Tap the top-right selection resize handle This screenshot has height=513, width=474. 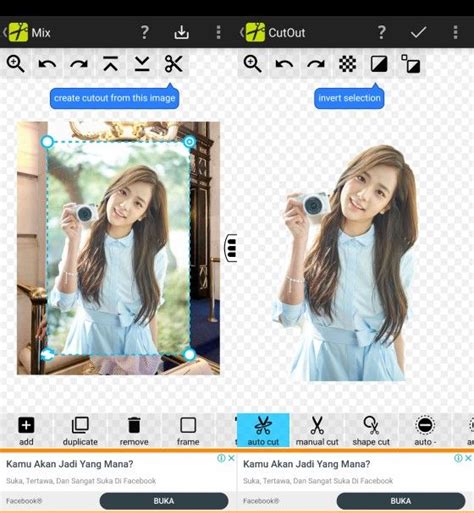point(190,142)
